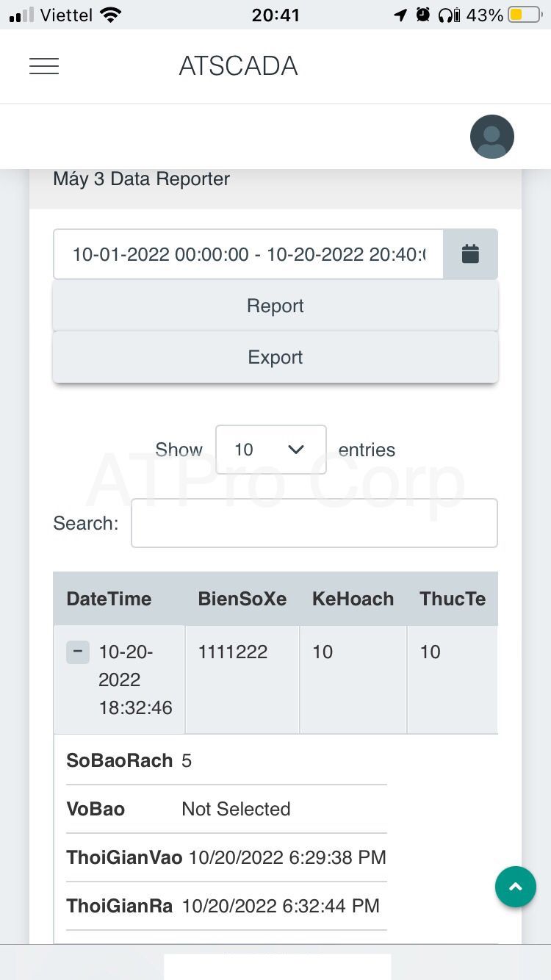This screenshot has height=980, width=551.
Task: Open the Show entries count dropdown
Action: 270,450
